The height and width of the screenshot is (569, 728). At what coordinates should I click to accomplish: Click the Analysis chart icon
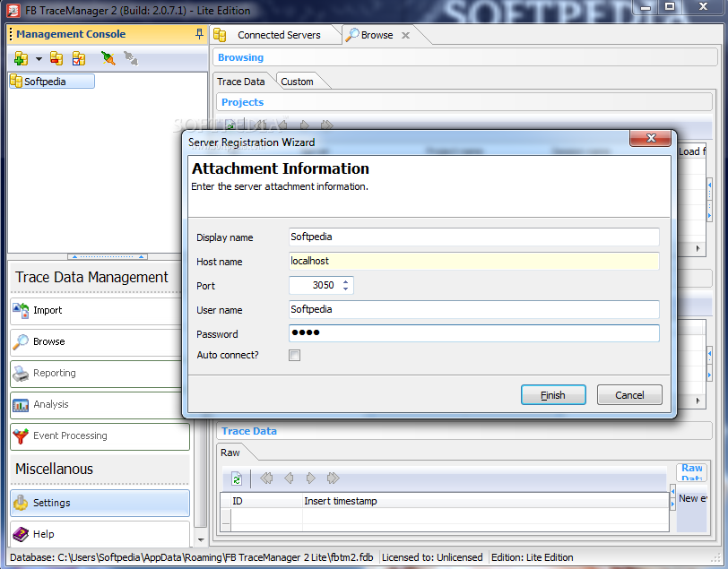21,405
